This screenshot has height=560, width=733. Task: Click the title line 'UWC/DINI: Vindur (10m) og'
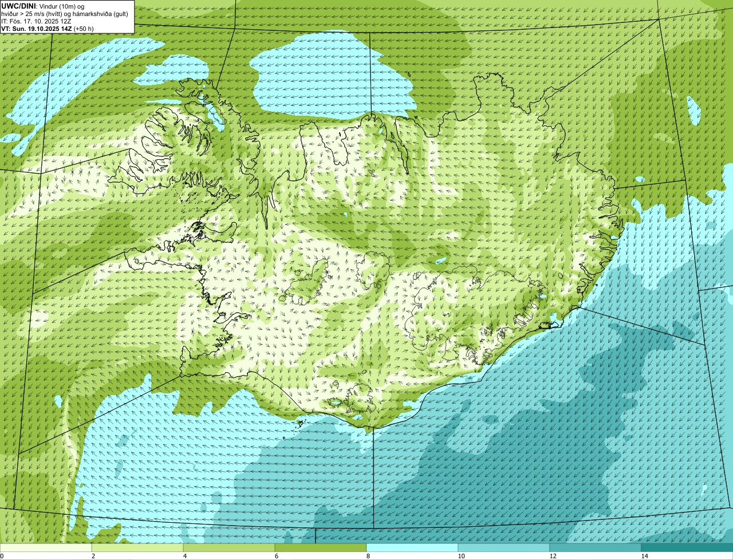[x=43, y=6]
